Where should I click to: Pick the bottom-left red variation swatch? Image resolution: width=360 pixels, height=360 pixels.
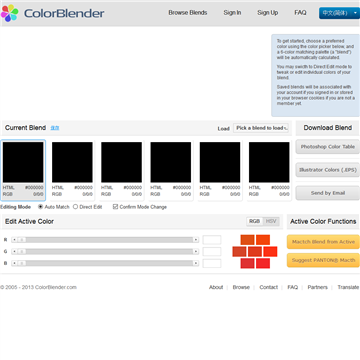click(247, 263)
